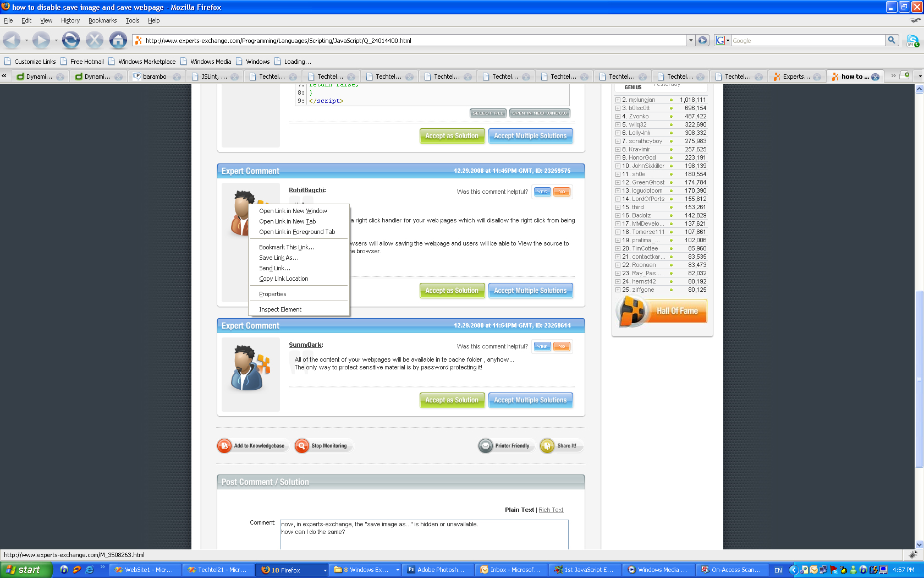The height and width of the screenshot is (578, 924).
Task: Mark SunnyDark's comment helpful with YES
Action: (542, 346)
